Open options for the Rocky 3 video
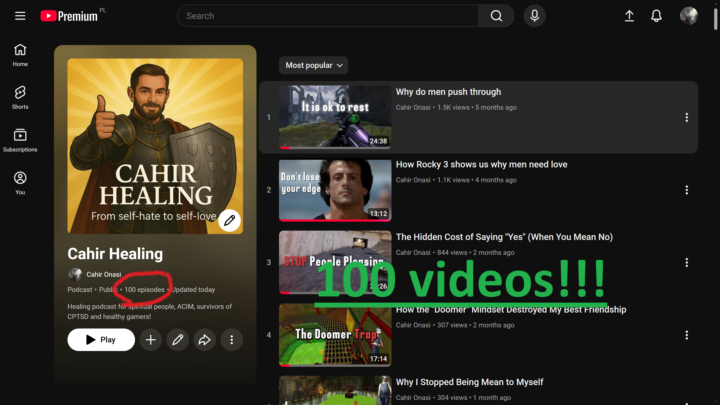Viewport: 720px width, 405px height. 686,190
